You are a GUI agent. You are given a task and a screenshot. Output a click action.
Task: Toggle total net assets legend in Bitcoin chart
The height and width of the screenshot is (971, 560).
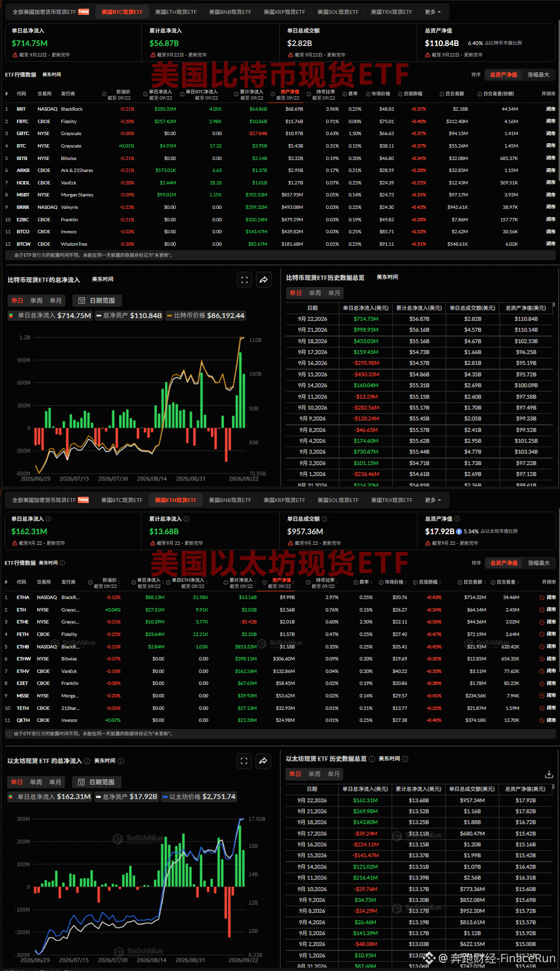(129, 316)
